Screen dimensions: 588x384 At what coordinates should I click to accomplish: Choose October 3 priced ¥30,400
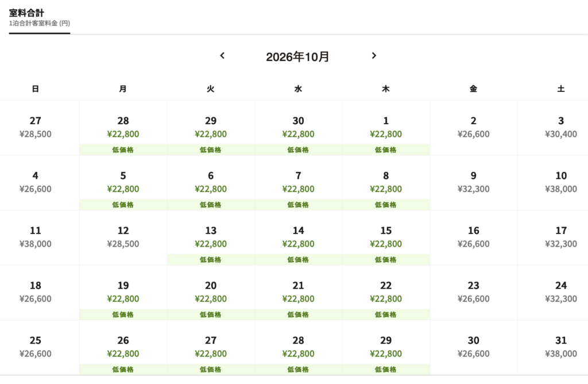coord(561,128)
